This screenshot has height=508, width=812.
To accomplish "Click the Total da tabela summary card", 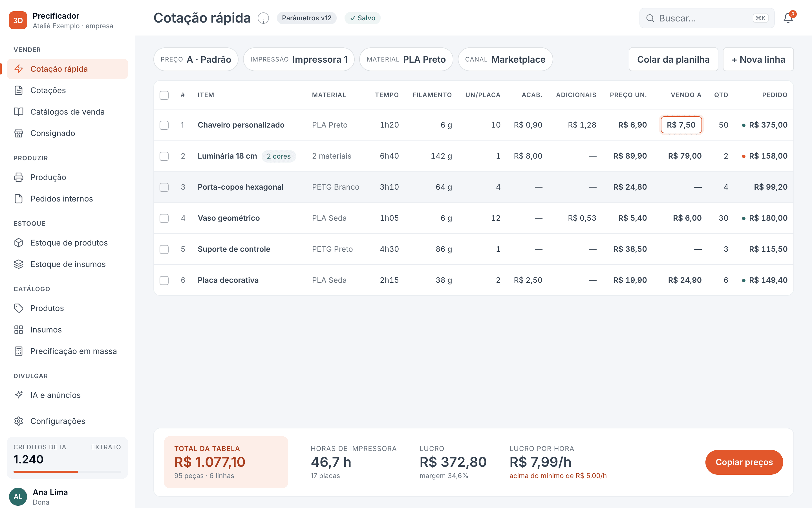I will click(x=226, y=462).
